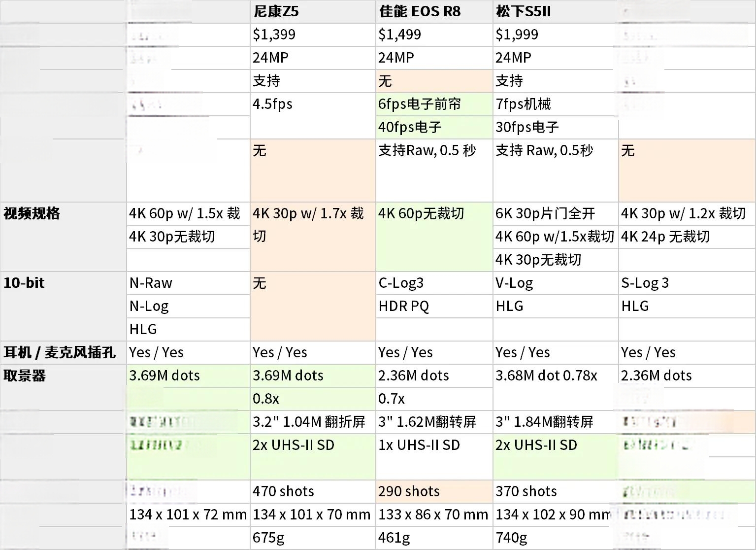This screenshot has height=550, width=756.
Task: Select the $1,399 price cell
Action: point(313,34)
